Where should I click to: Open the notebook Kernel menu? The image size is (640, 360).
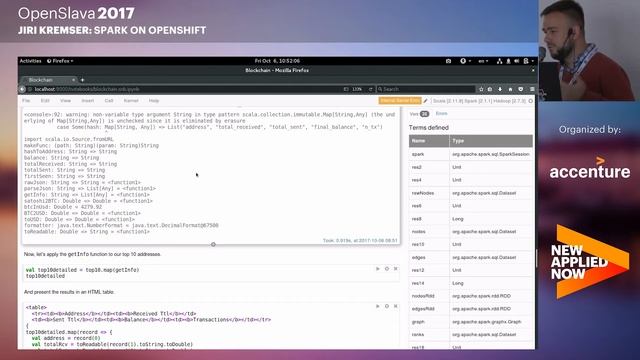131,101
